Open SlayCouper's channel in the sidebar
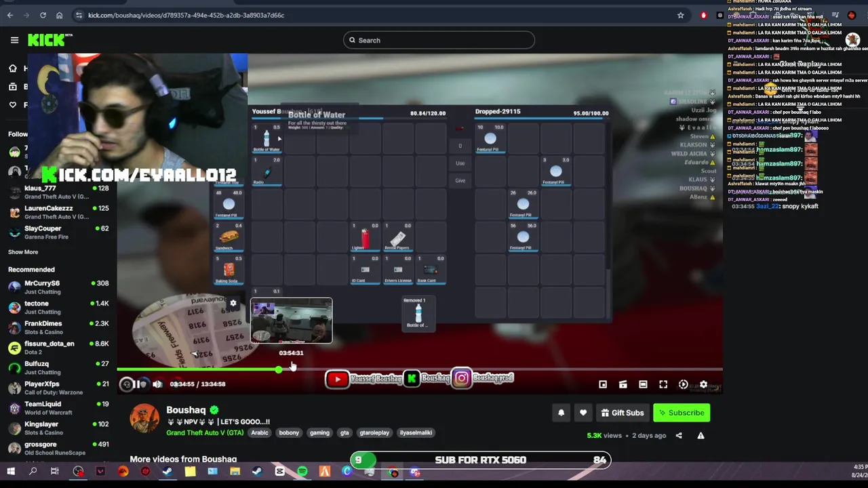Screen dimensions: 868x488 click(x=58, y=232)
